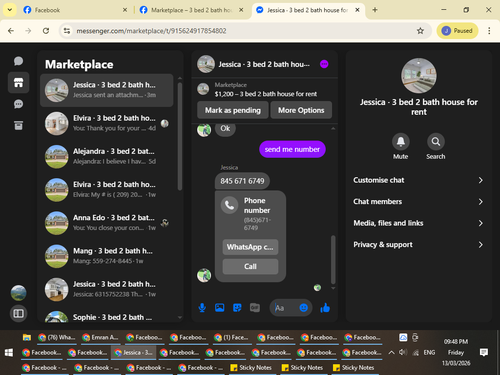
Task: View site information icon in address bar
Action: 67,31
